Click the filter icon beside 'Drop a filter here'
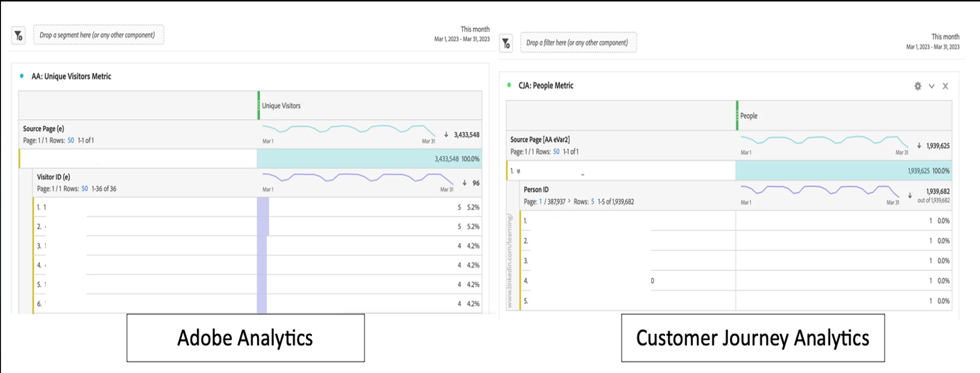Screen dimensions: 980x373 pyautogui.click(x=506, y=43)
